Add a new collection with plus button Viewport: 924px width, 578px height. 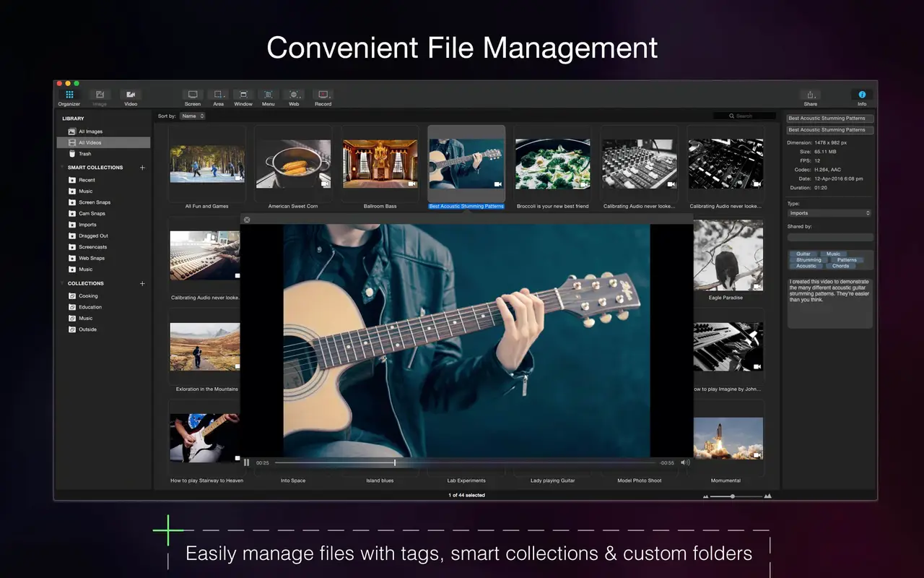[142, 283]
